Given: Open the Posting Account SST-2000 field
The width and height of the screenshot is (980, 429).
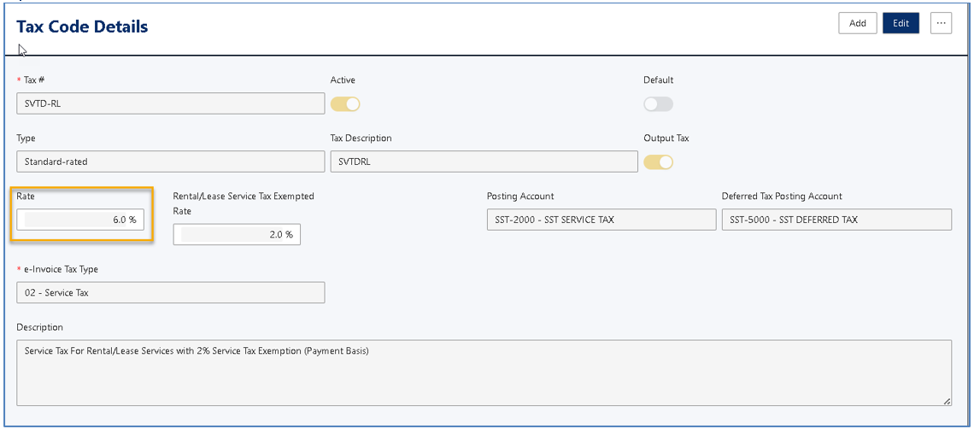Looking at the screenshot, I should (601, 220).
